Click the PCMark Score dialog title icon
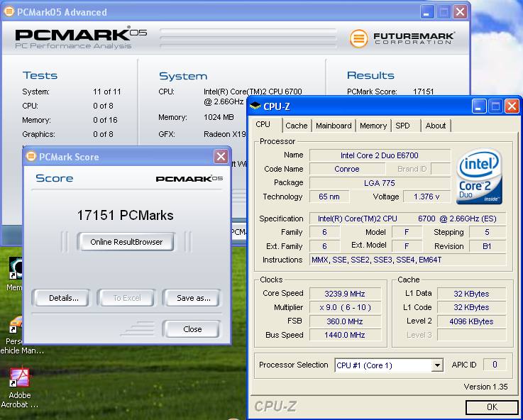523x420 pixels. (x=31, y=156)
